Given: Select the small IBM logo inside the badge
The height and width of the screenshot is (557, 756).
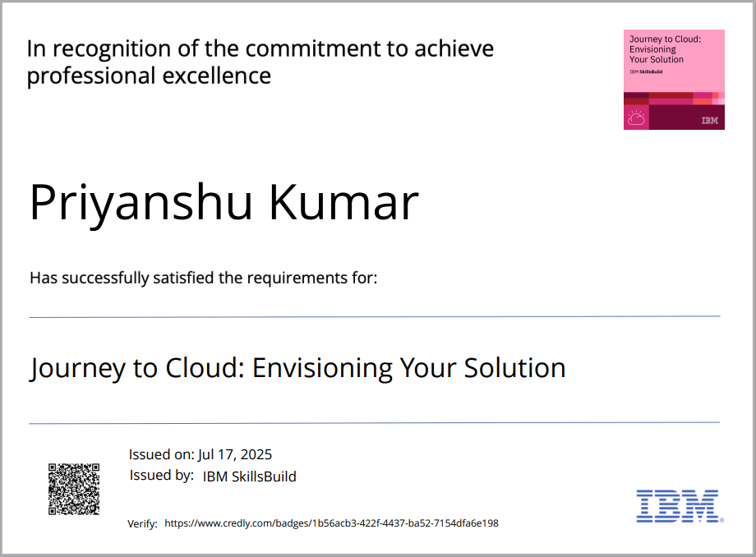Looking at the screenshot, I should [708, 117].
